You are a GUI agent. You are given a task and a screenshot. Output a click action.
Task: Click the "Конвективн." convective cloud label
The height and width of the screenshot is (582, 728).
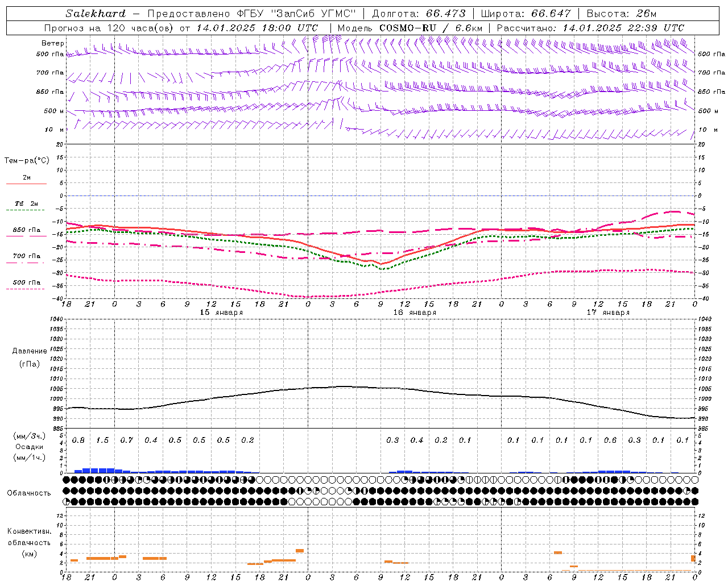pyautogui.click(x=30, y=531)
